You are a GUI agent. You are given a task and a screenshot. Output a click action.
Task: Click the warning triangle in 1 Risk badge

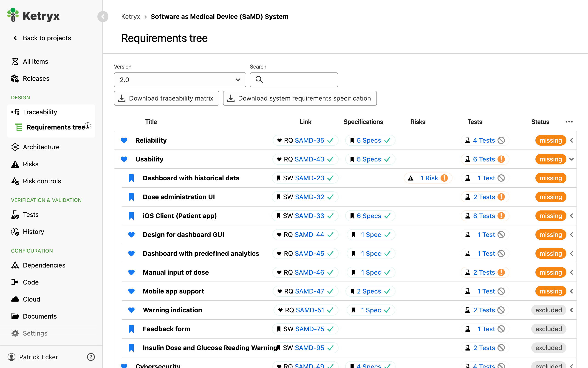(411, 178)
